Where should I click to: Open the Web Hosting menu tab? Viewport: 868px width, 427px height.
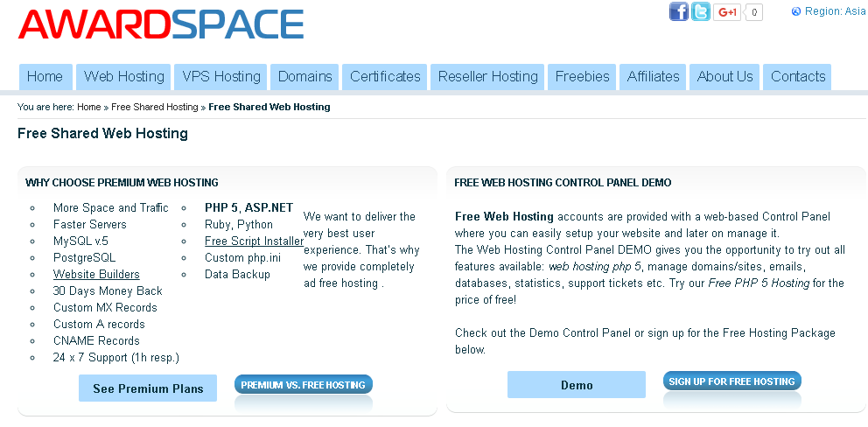124,76
